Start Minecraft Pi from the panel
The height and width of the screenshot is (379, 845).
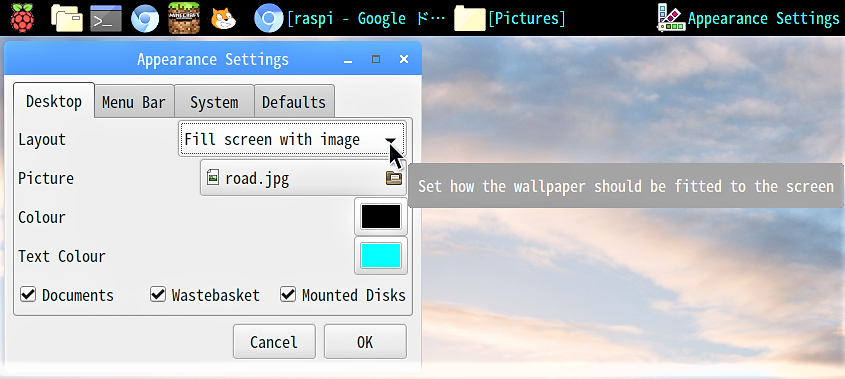point(184,18)
